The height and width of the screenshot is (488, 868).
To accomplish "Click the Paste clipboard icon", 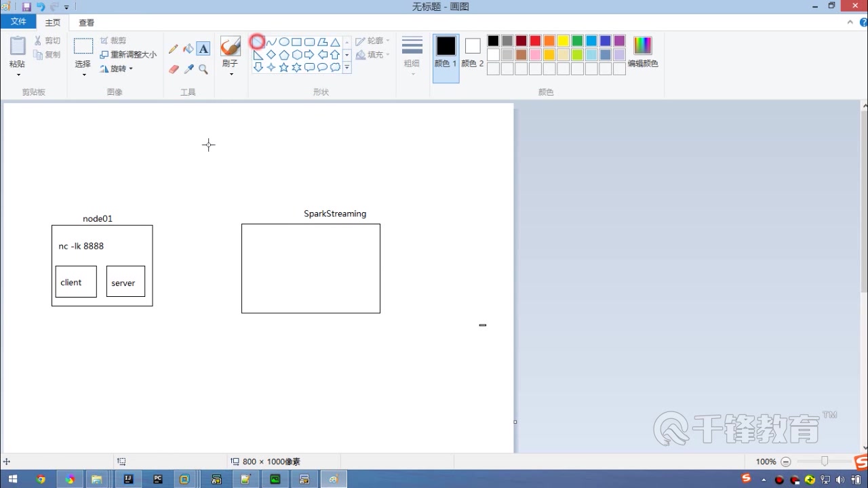I will click(x=18, y=46).
